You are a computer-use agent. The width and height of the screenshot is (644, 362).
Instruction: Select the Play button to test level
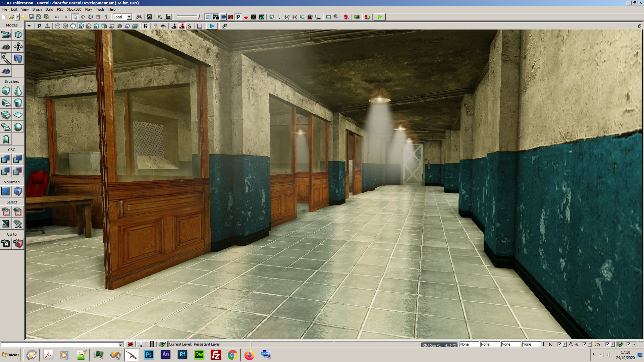click(x=379, y=17)
